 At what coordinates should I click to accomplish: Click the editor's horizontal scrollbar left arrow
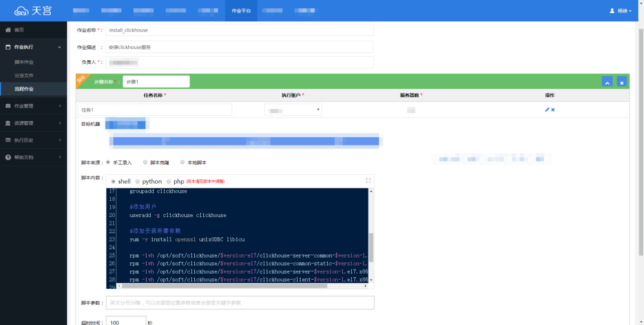pos(119,286)
